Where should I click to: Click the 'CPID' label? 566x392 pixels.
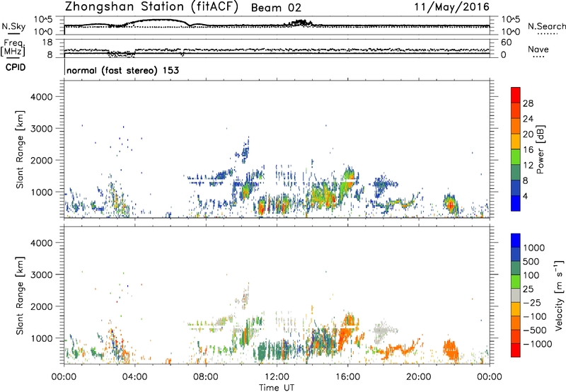tap(16, 67)
